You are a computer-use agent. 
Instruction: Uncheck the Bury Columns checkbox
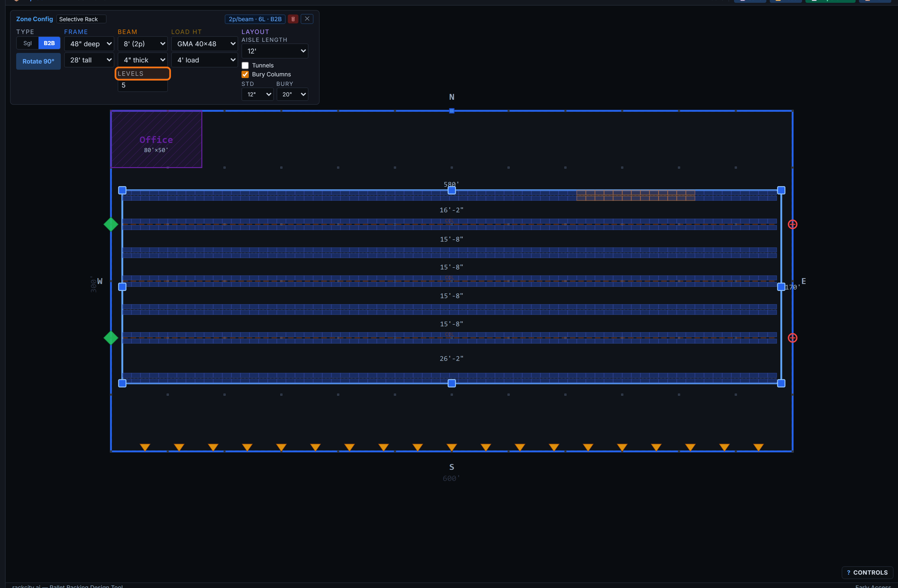(x=245, y=74)
